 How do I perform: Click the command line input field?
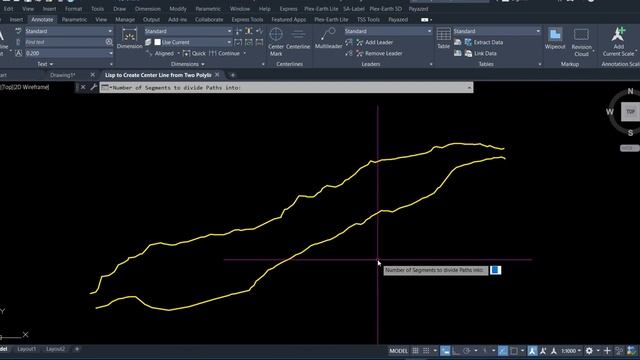tap(287, 87)
